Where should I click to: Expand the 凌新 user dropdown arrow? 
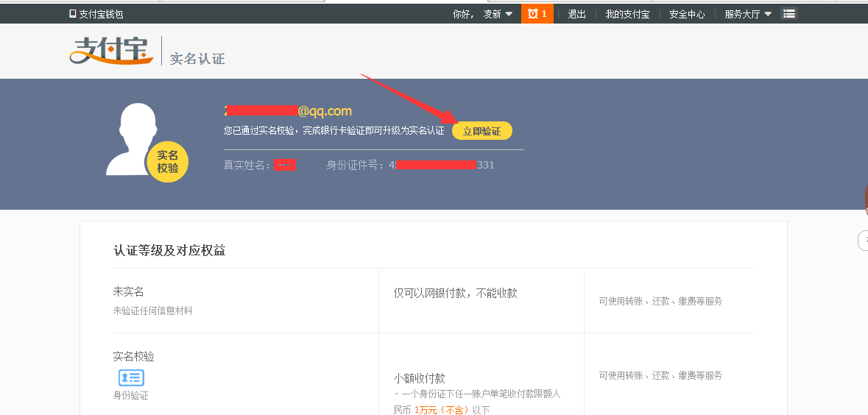tap(509, 15)
